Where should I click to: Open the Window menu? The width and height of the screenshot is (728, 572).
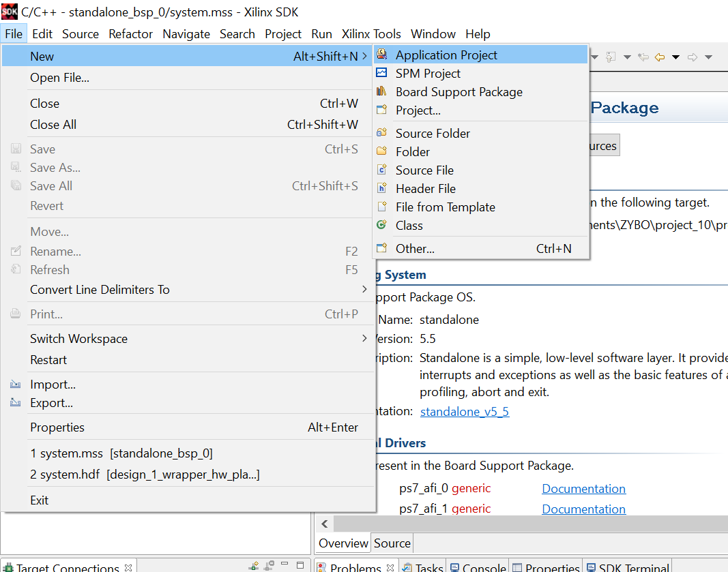coord(433,34)
